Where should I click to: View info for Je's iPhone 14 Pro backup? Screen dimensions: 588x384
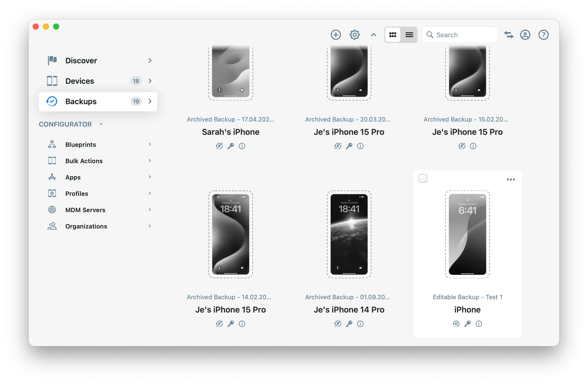tap(360, 324)
